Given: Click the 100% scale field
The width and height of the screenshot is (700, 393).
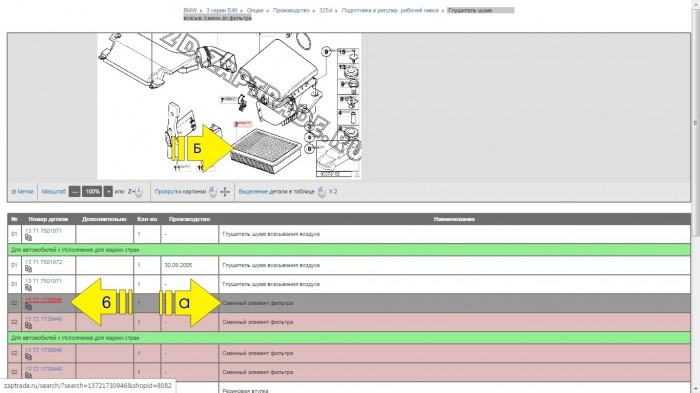Looking at the screenshot, I should (x=92, y=192).
